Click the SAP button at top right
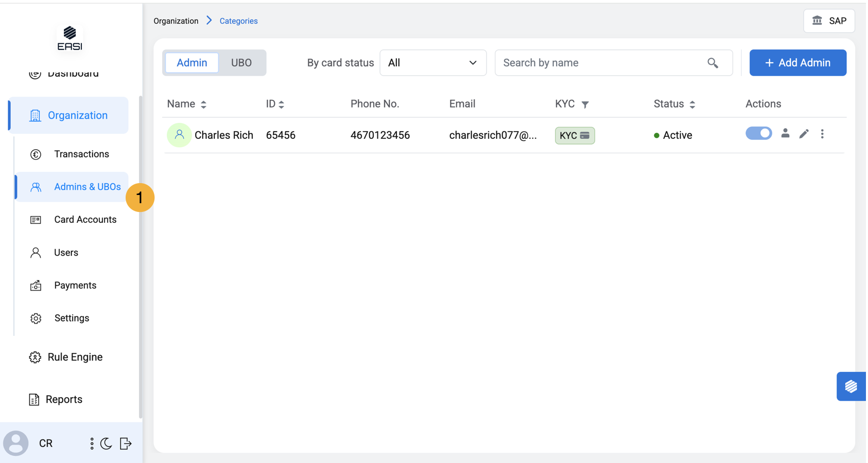868x463 pixels. [829, 21]
